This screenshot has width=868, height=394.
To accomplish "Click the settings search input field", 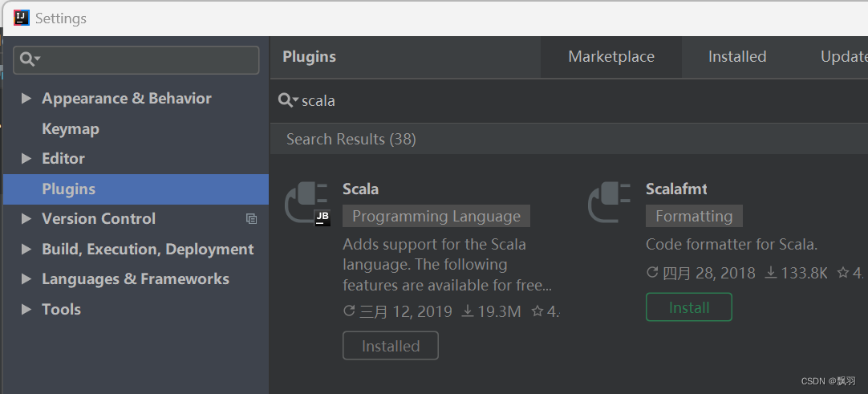I will [x=136, y=59].
